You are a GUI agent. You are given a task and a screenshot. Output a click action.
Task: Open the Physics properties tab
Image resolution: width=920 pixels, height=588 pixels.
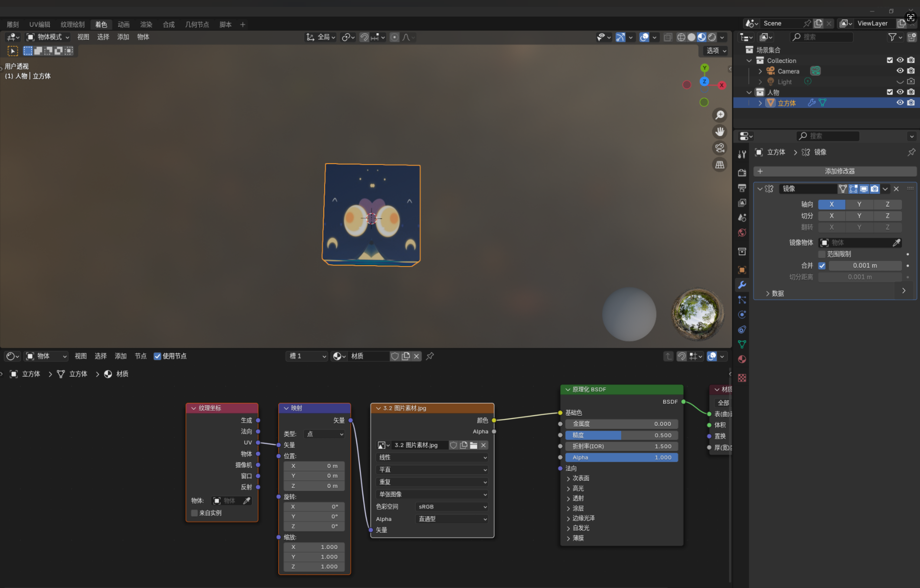point(742,315)
